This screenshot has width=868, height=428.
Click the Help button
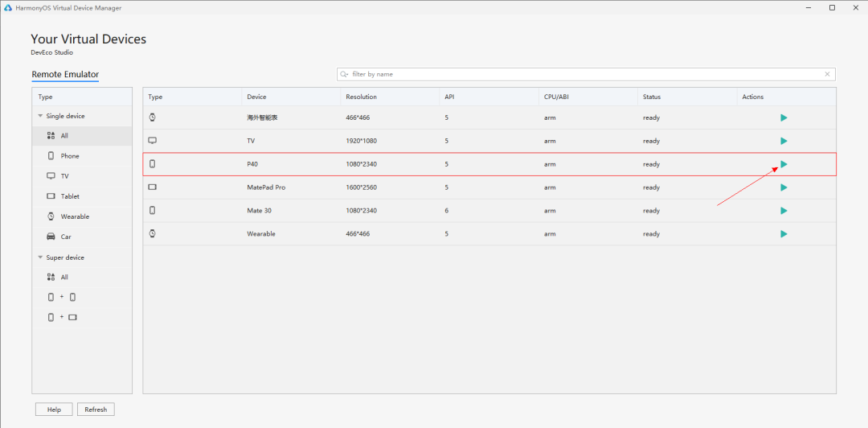point(54,409)
